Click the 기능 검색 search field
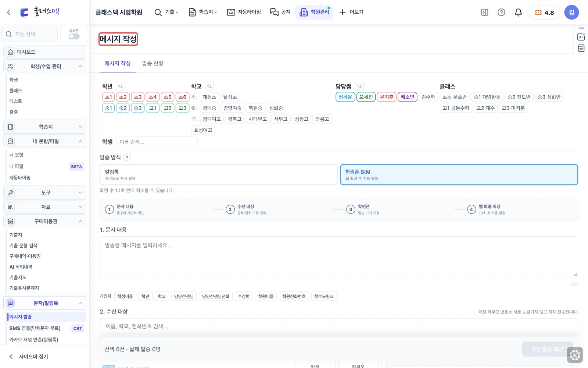This screenshot has height=368, width=588. coord(30,34)
